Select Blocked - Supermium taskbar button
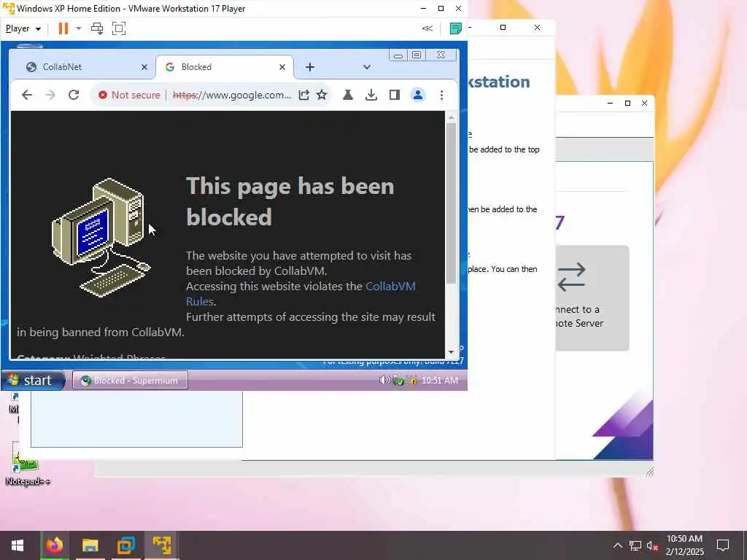 pos(130,380)
